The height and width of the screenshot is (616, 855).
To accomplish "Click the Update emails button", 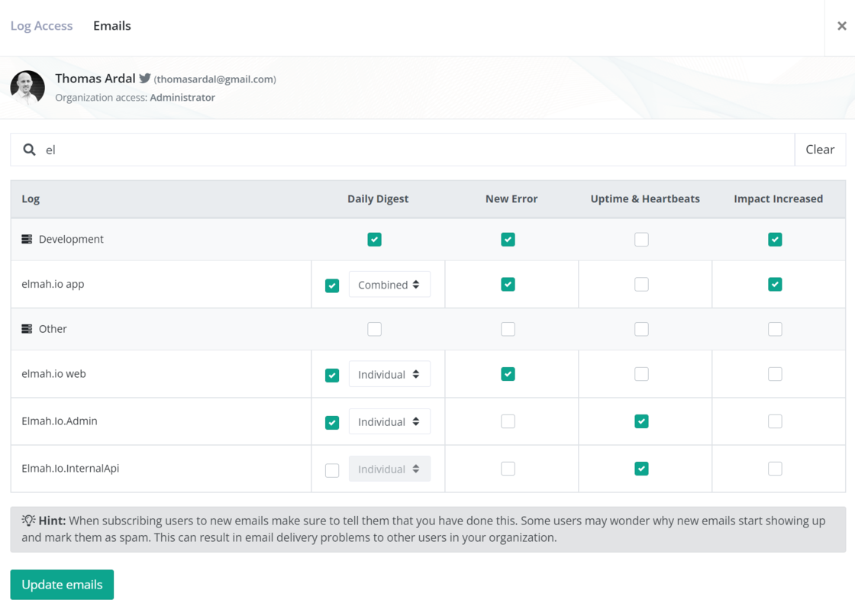I will pyautogui.click(x=62, y=585).
